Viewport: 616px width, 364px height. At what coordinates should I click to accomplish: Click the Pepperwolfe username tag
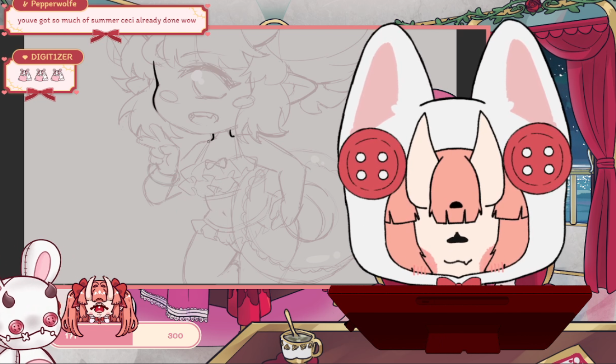click(x=50, y=4)
